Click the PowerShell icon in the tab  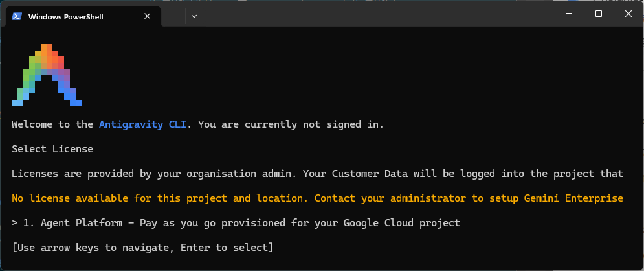click(x=17, y=16)
